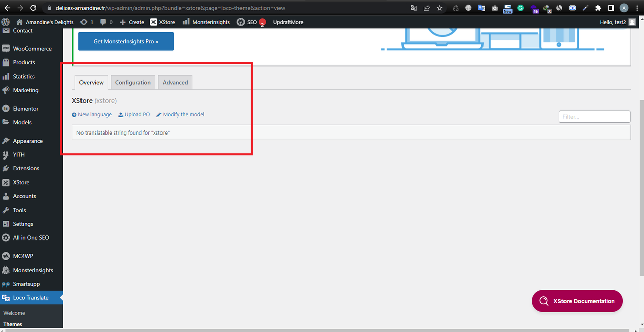This screenshot has width=644, height=332.
Task: Switch to the Advanced tab
Action: click(x=175, y=82)
